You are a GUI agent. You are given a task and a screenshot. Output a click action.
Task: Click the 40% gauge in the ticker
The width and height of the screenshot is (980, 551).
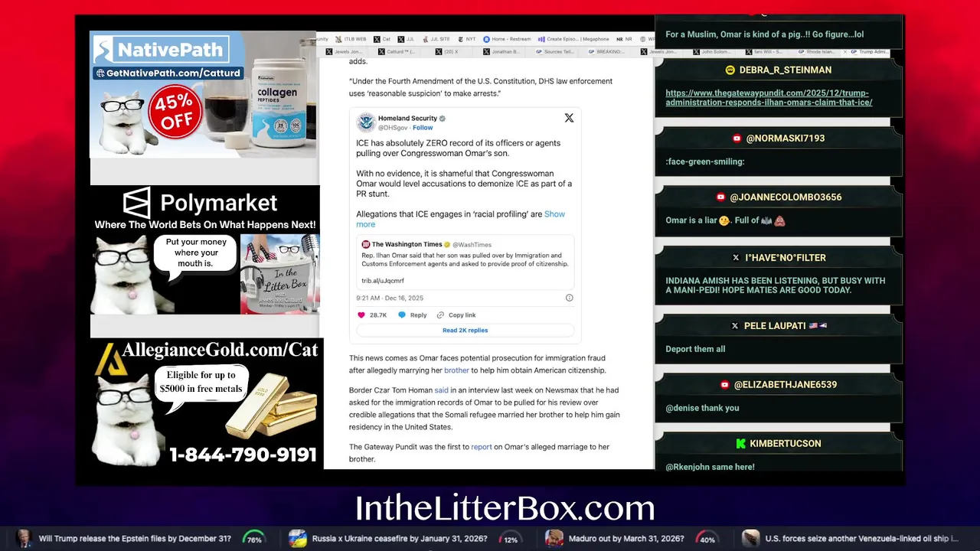click(707, 539)
